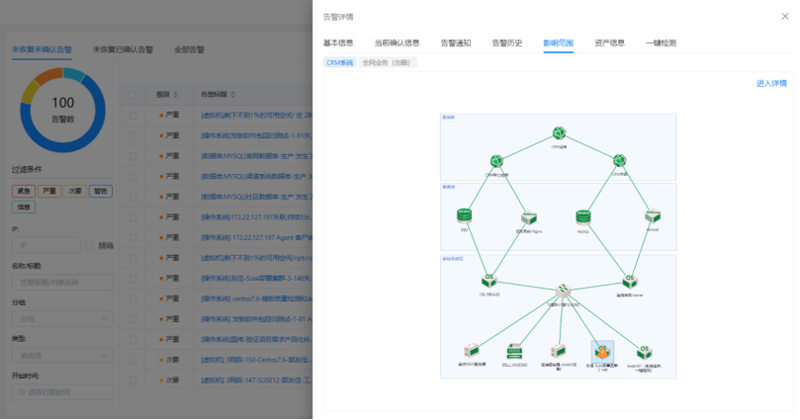Select the DB2 database node icon

point(464,215)
